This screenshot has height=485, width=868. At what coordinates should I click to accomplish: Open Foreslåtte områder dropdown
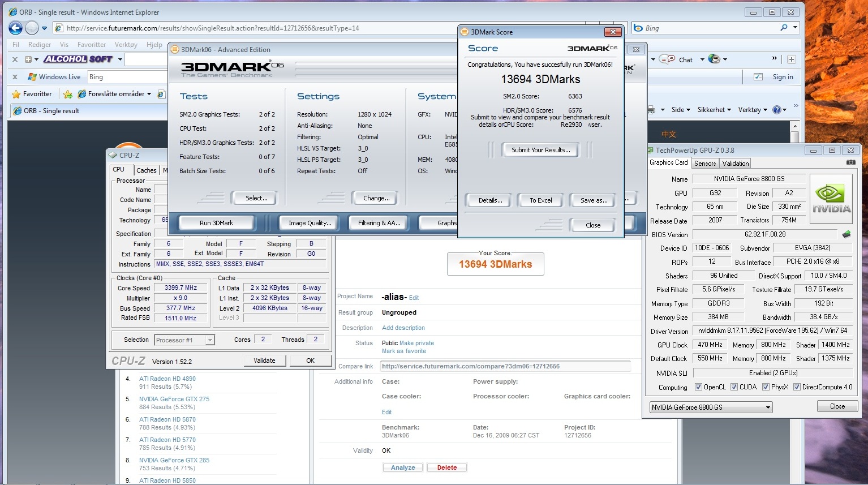click(x=115, y=94)
